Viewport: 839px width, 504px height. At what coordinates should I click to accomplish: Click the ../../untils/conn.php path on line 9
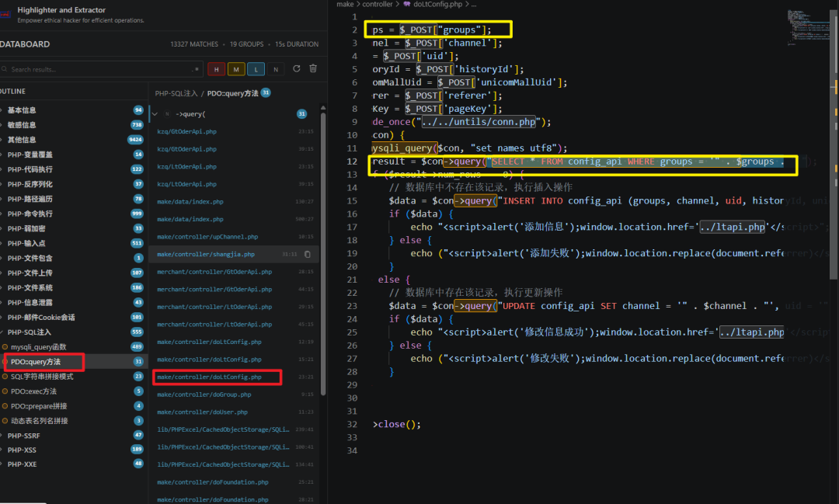coord(479,122)
